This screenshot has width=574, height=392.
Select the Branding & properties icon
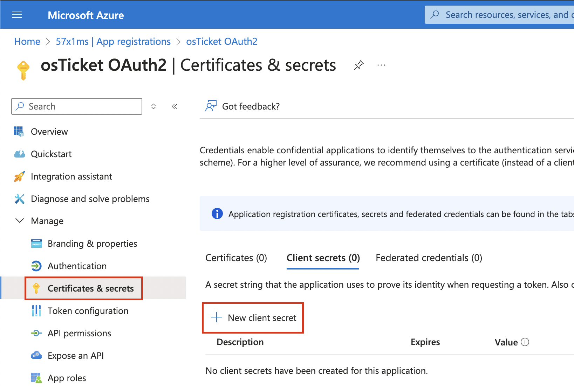[x=36, y=244]
